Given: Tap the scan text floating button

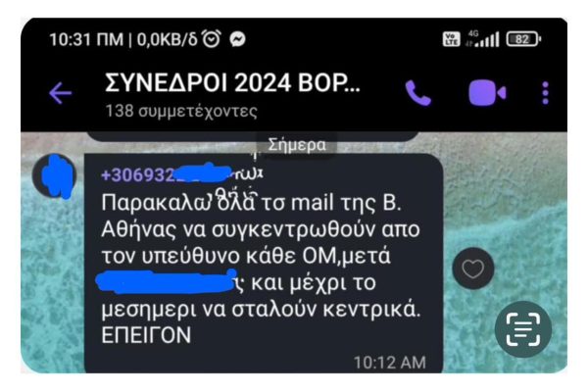Looking at the screenshot, I should (523, 329).
